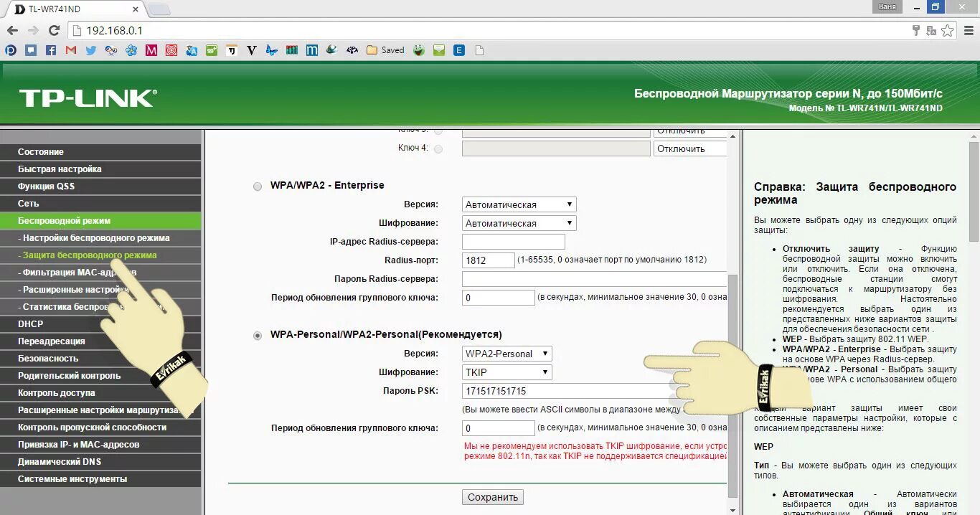Open the saved passwords key icon
The image size is (980, 515).
pos(916,31)
